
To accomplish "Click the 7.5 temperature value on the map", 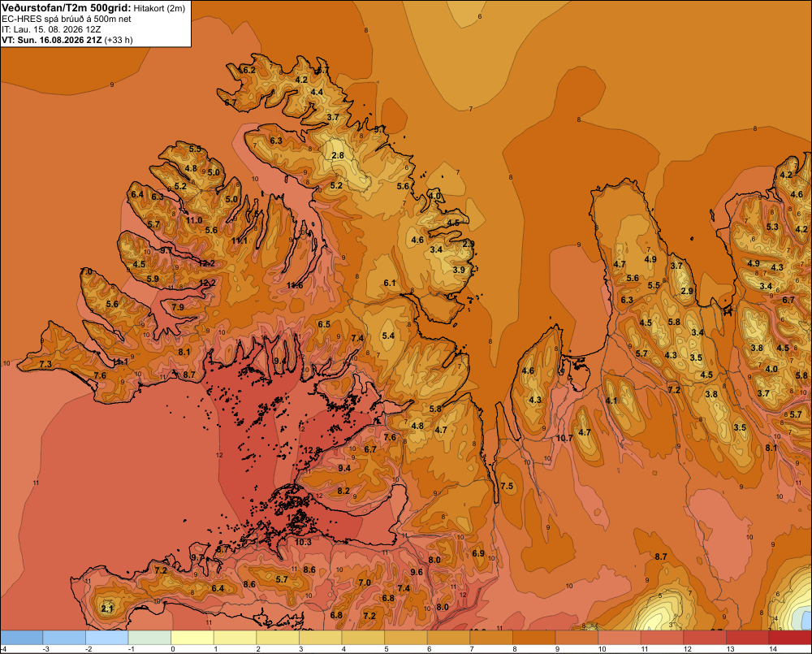I will [507, 486].
